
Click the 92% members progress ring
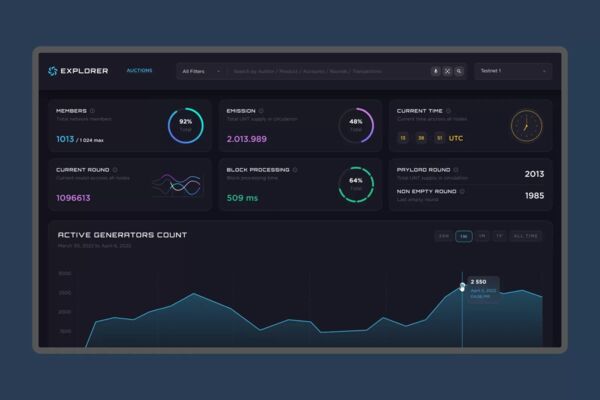(x=186, y=126)
